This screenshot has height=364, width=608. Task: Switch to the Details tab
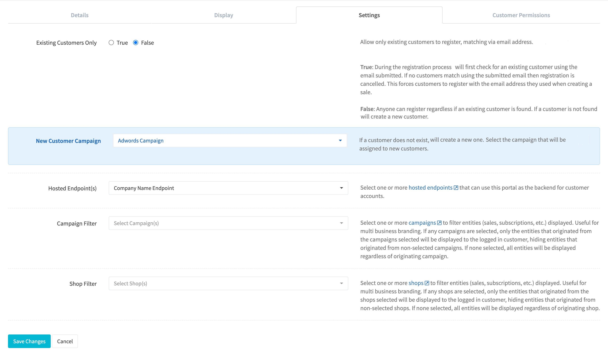(x=79, y=15)
